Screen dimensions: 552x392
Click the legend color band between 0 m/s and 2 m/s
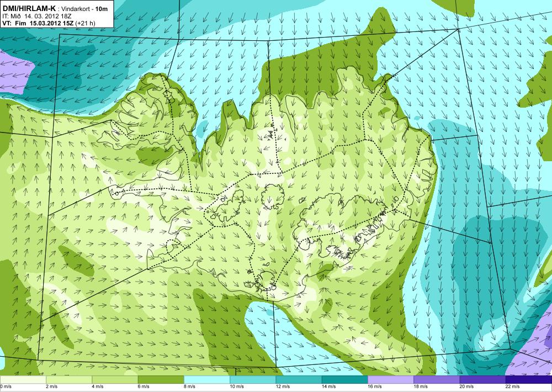(23, 380)
